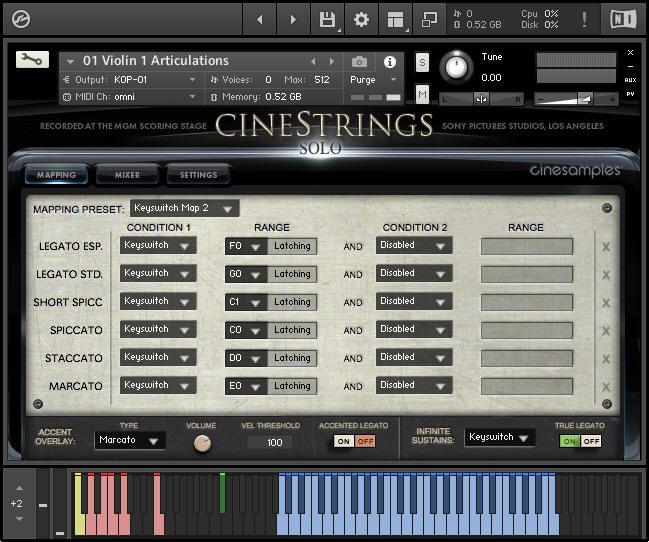The height and width of the screenshot is (542, 649).
Task: Click the PV button on instrument header
Action: tap(630, 94)
